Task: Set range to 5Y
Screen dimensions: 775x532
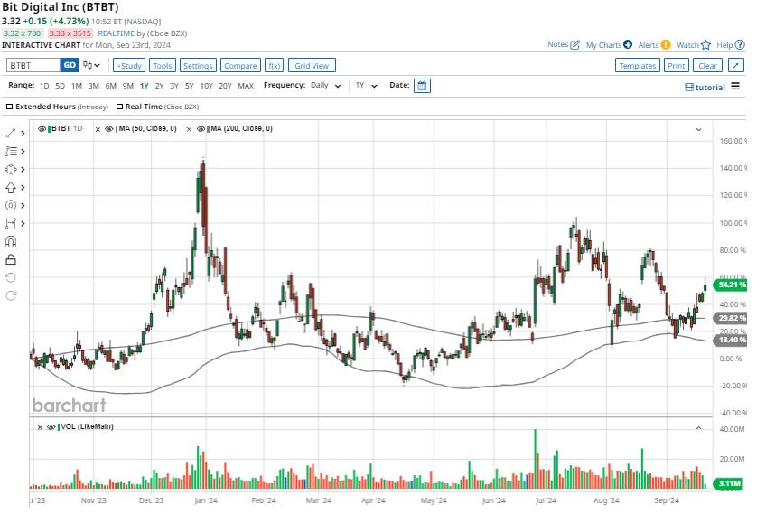Action: pos(190,86)
